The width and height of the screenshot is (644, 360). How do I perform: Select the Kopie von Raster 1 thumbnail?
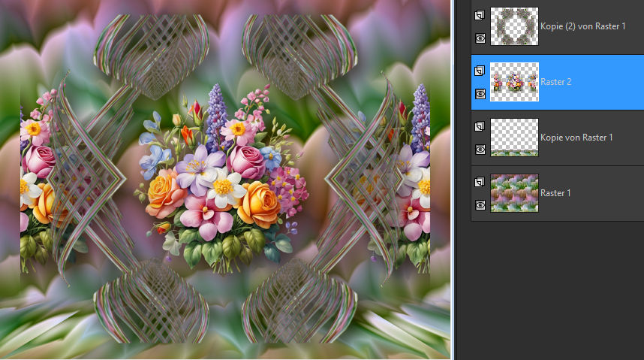514,138
